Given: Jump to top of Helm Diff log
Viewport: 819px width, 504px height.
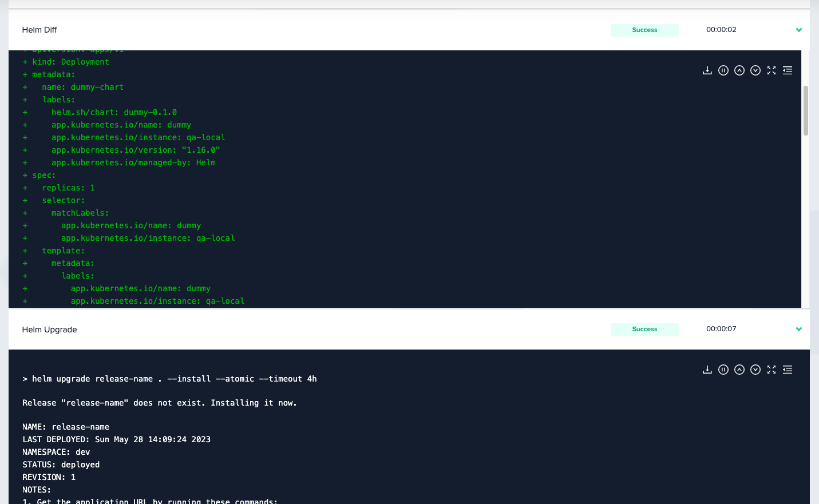Looking at the screenshot, I should 739,70.
